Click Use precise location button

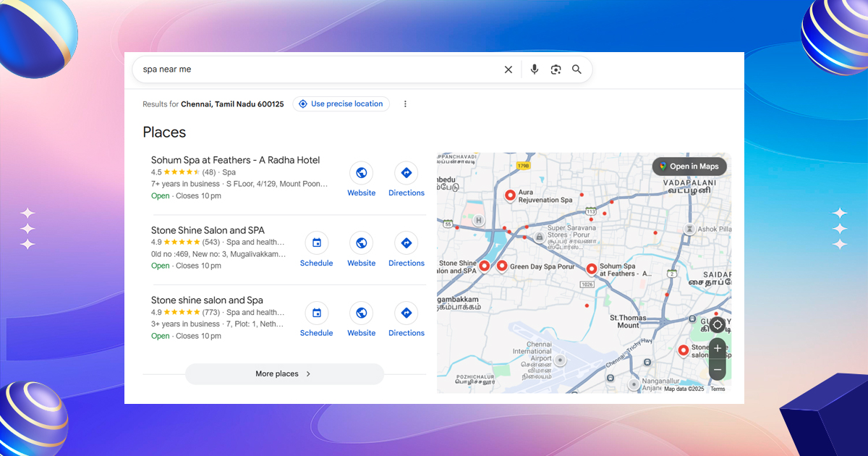[x=341, y=104]
